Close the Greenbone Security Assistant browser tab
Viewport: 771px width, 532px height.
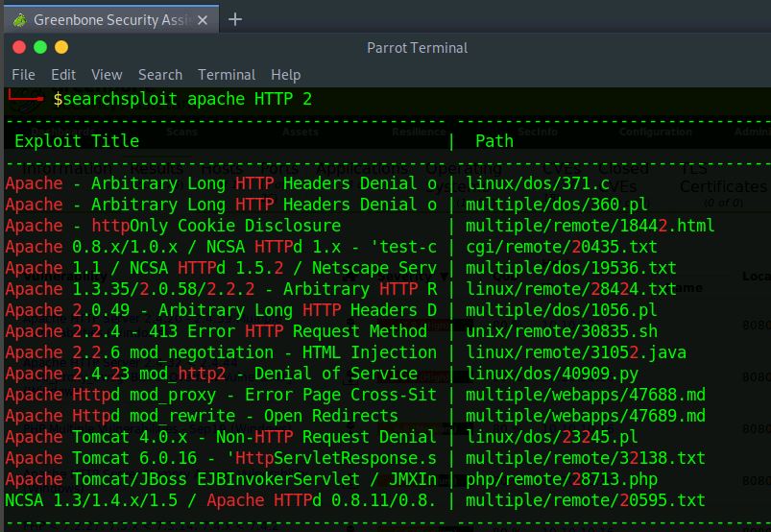click(202, 20)
